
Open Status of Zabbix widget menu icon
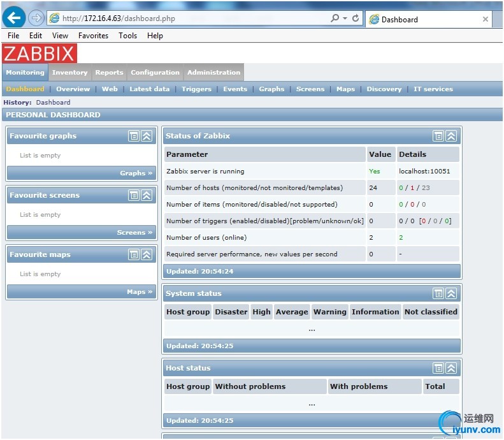pyautogui.click(x=438, y=136)
